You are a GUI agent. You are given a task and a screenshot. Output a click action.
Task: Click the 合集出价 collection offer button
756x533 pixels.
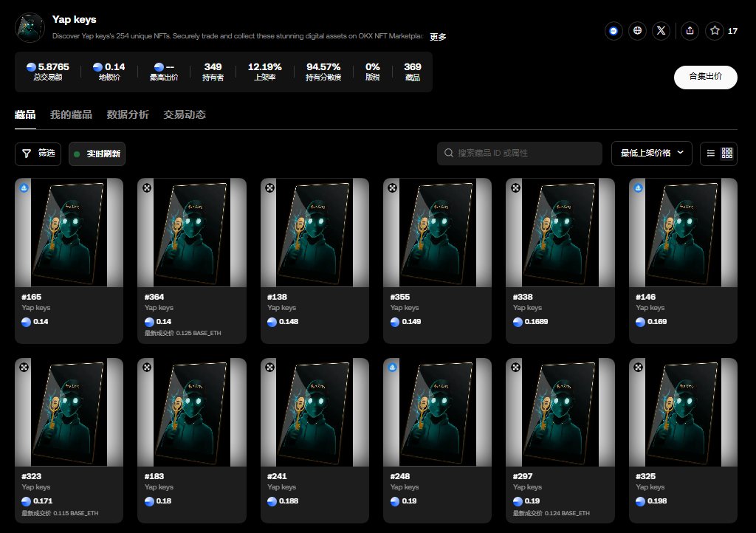point(705,77)
